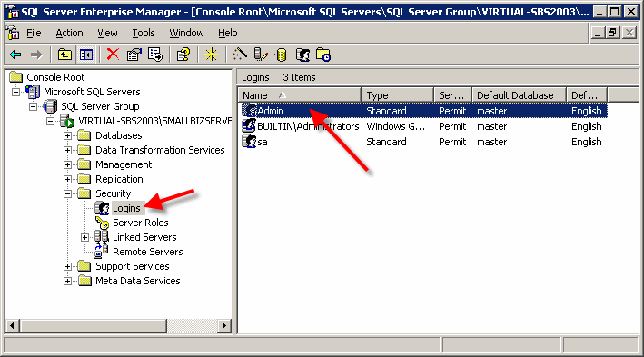Expand the Data Transformation Services folder
The height and width of the screenshot is (357, 644).
tap(67, 151)
